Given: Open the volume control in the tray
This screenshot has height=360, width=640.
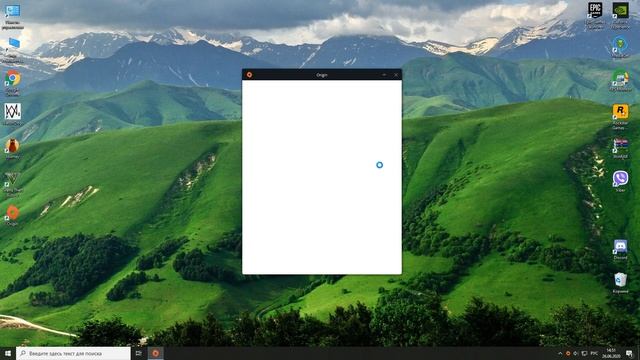Looking at the screenshot, I should 576,353.
